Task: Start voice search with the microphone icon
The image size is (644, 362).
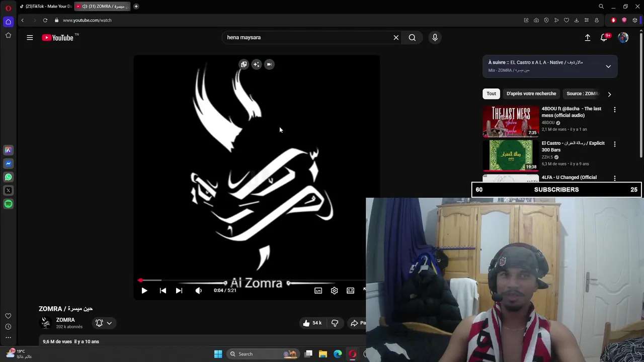Action: tap(435, 37)
